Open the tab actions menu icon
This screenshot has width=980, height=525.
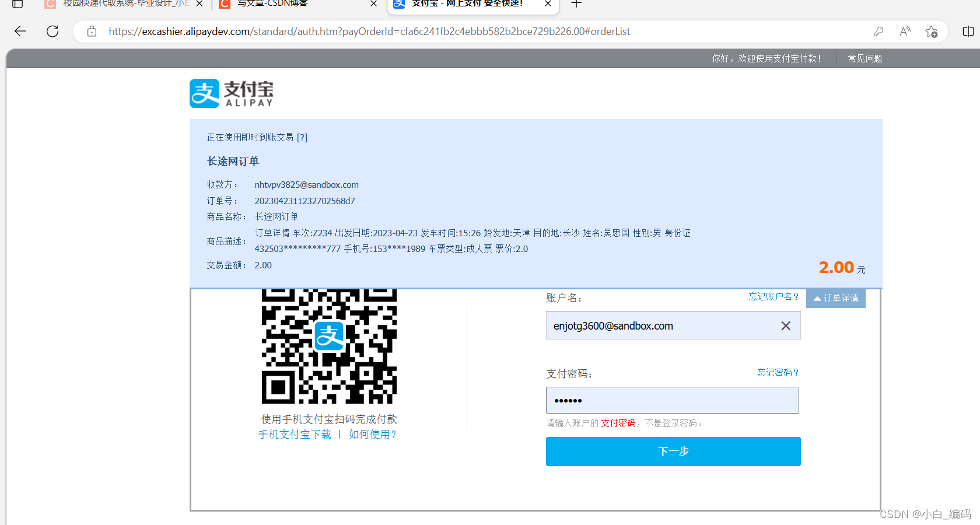[x=17, y=3]
